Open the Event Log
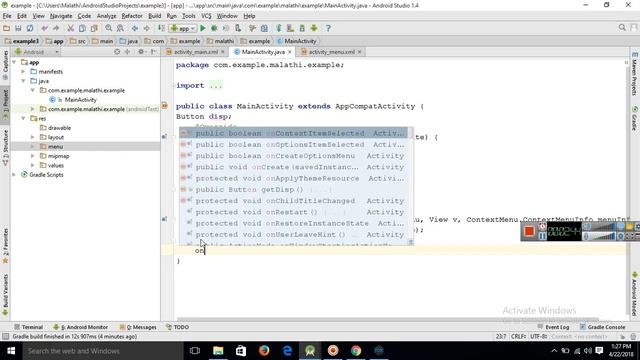 point(553,327)
